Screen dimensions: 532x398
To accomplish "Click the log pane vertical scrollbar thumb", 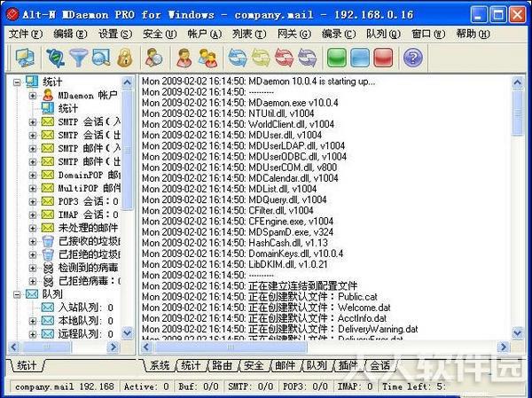I will pyautogui.click(x=518, y=113).
